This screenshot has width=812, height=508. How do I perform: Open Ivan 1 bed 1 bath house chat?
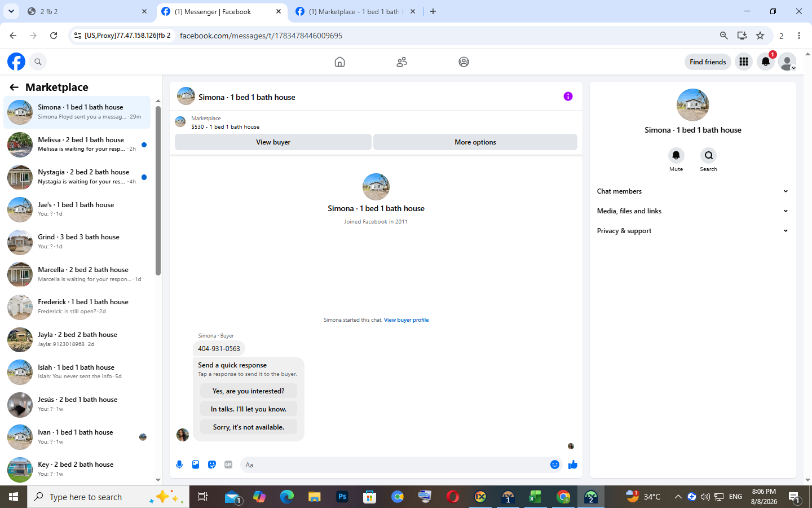(78, 437)
